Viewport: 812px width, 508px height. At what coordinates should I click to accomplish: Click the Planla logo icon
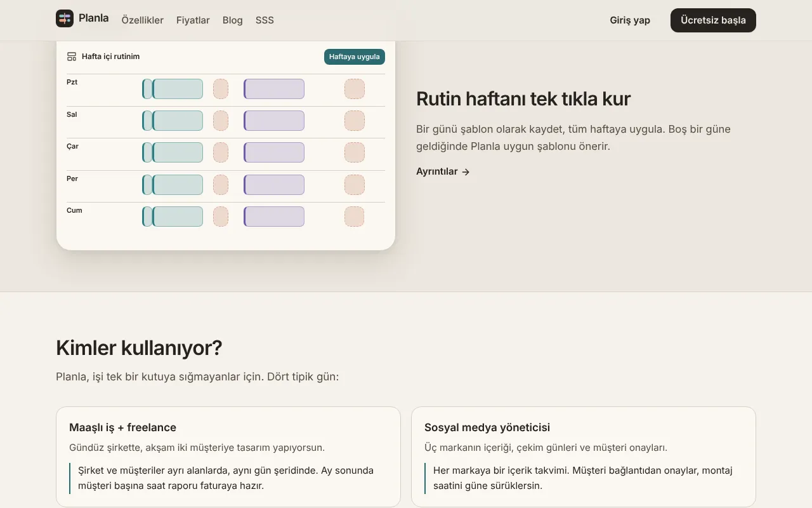pos(65,18)
